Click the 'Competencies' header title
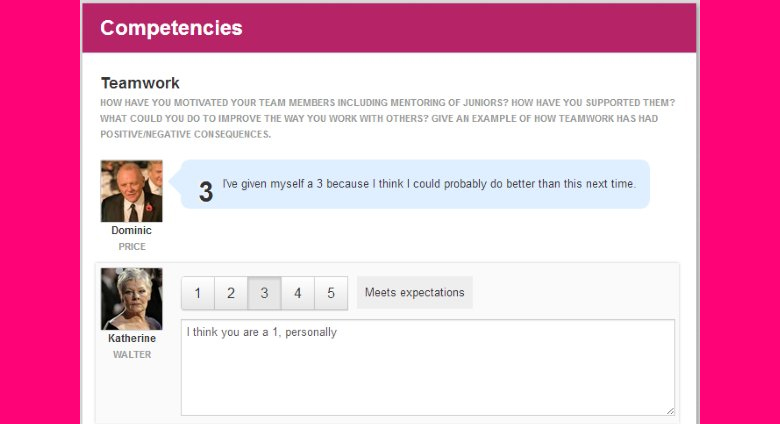This screenshot has height=424, width=780. pos(171,28)
